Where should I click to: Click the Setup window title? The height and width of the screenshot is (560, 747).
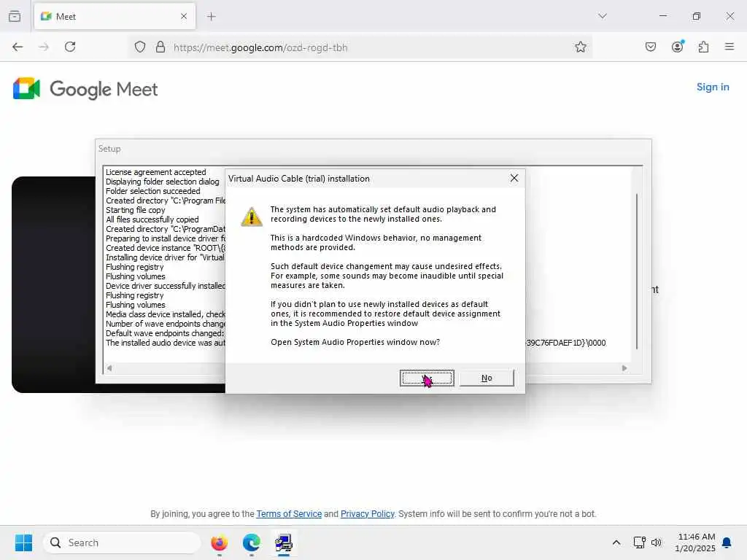[109, 149]
